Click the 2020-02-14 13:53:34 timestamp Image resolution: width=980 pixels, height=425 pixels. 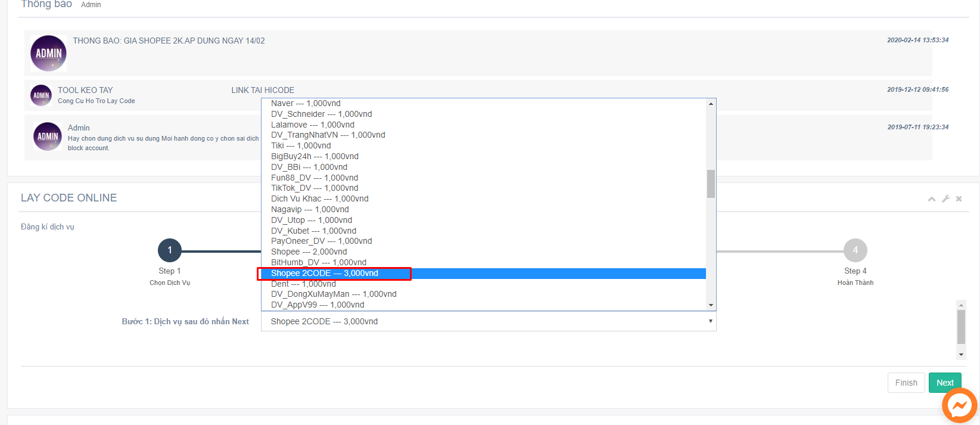tap(917, 40)
